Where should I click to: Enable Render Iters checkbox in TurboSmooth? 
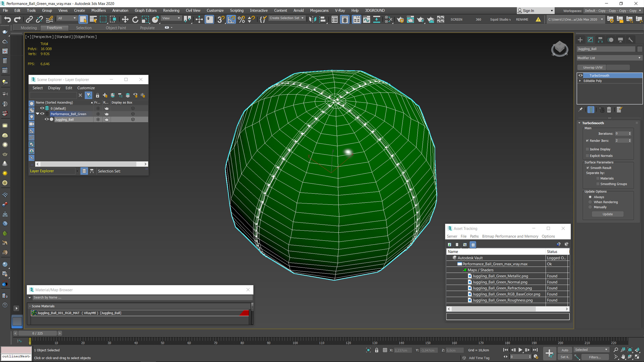point(587,140)
